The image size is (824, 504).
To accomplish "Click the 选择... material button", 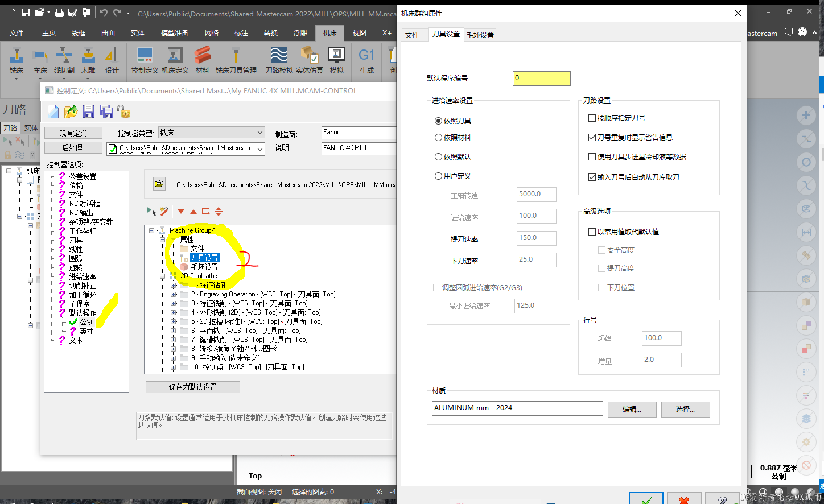I will pyautogui.click(x=686, y=410).
